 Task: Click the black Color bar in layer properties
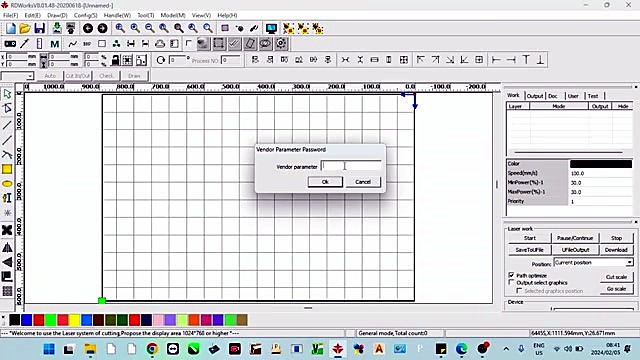pyautogui.click(x=601, y=164)
